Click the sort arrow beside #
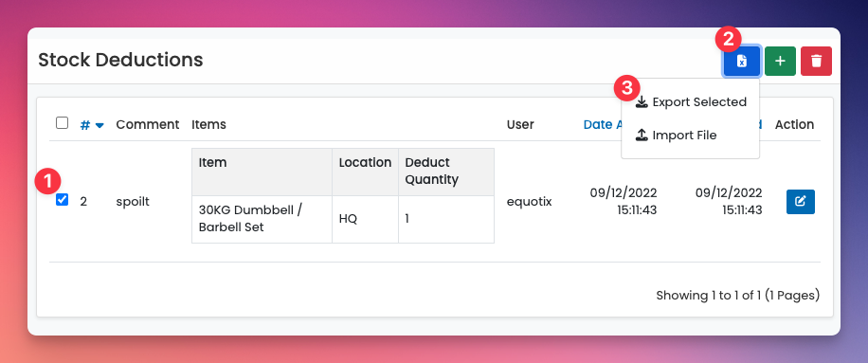Image resolution: width=868 pixels, height=363 pixels. (x=99, y=126)
